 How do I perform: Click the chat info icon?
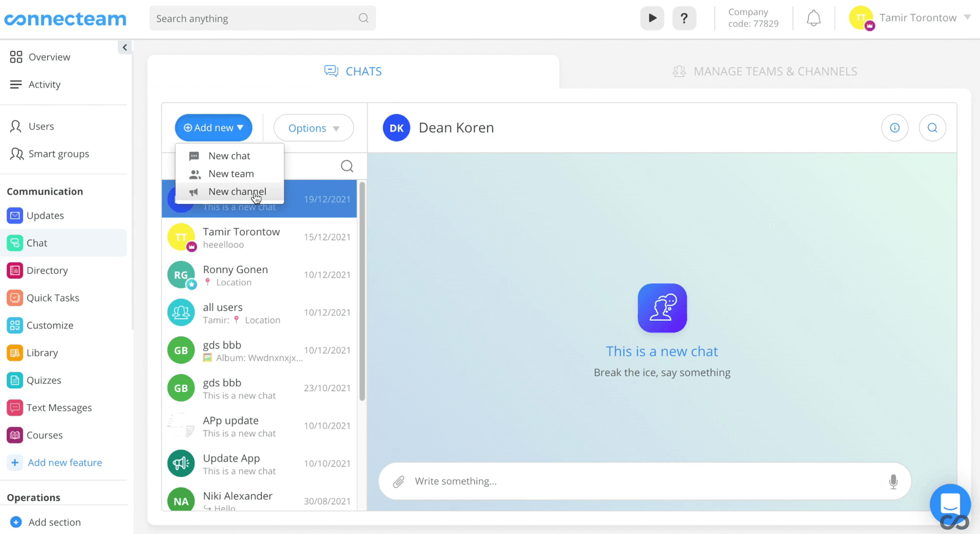pos(894,128)
